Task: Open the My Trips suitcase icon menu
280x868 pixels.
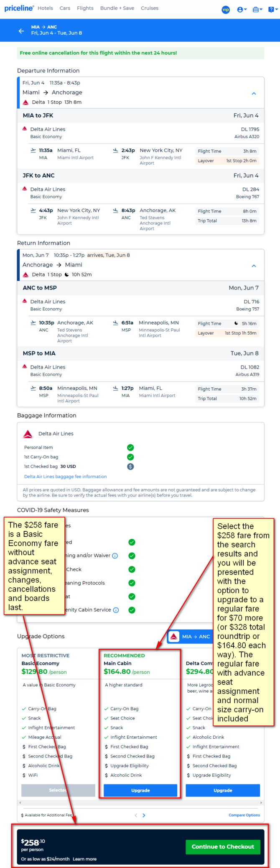Action: (257, 9)
